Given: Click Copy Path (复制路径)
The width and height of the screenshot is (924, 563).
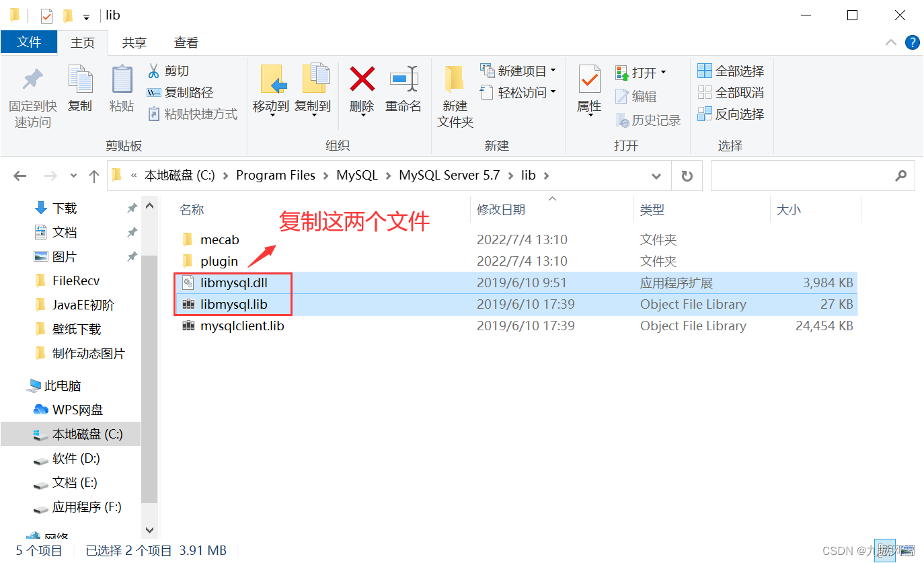Looking at the screenshot, I should [x=180, y=92].
